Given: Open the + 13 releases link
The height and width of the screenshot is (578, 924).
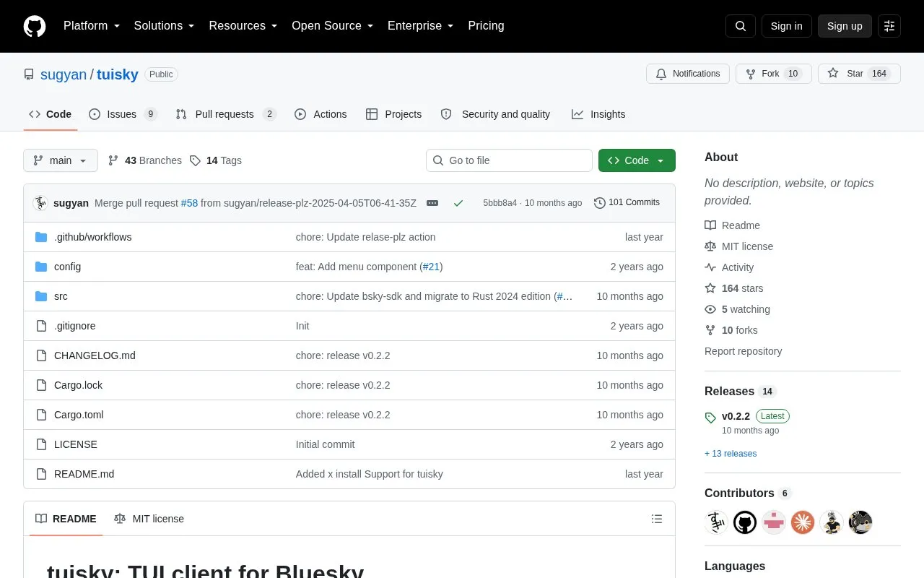Looking at the screenshot, I should click(x=731, y=454).
